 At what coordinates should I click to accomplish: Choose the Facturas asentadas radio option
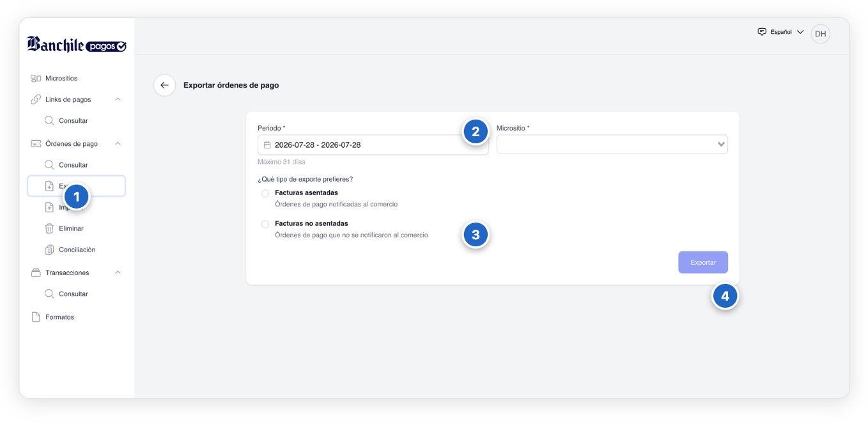(x=265, y=193)
